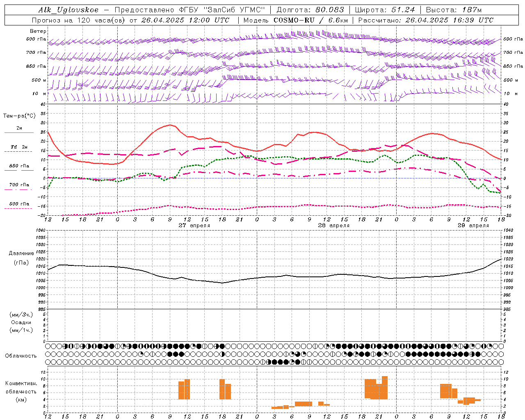
Task: Click the 850 гПа temperature legend entry
Action: [19, 166]
